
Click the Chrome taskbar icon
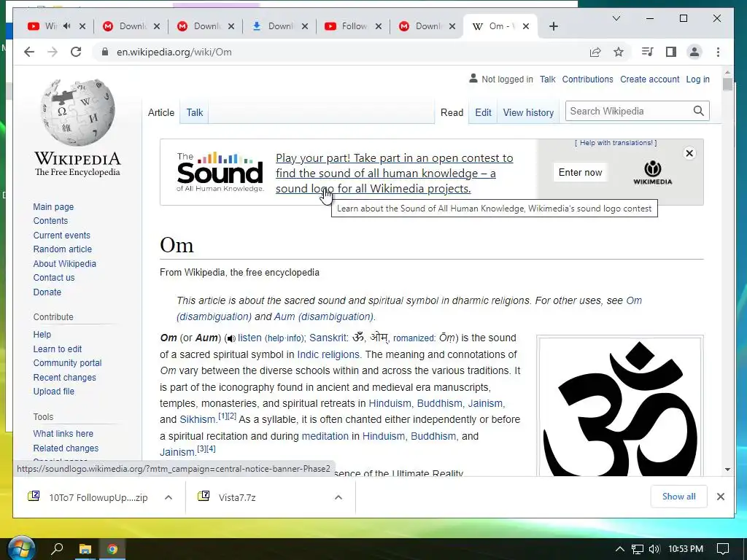[x=112, y=549]
